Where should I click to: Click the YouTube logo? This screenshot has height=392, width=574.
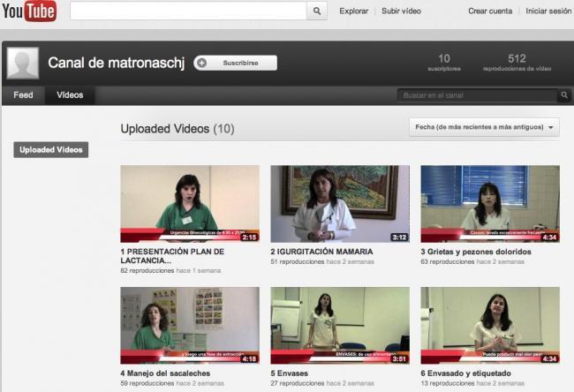tap(29, 11)
